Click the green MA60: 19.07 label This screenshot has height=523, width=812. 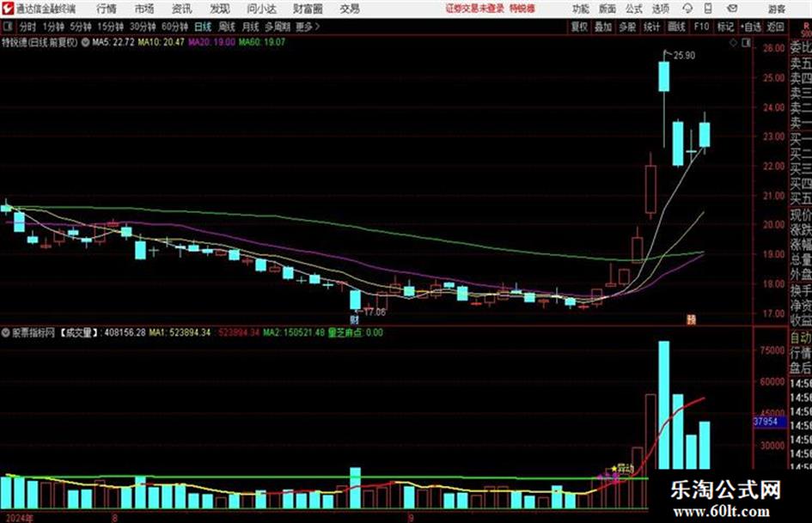tap(261, 42)
